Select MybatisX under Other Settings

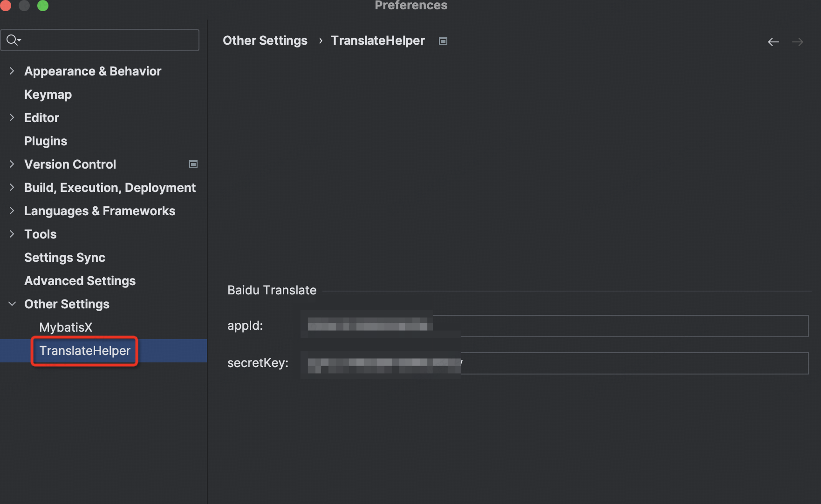coord(66,327)
